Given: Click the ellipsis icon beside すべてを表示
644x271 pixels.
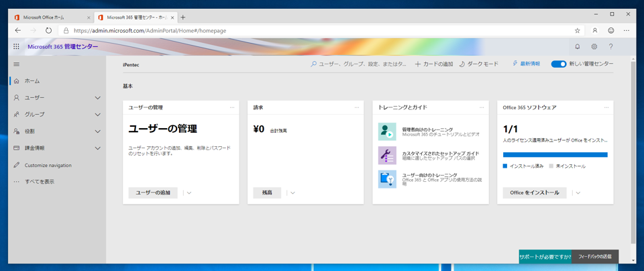Looking at the screenshot, I should coord(16,182).
